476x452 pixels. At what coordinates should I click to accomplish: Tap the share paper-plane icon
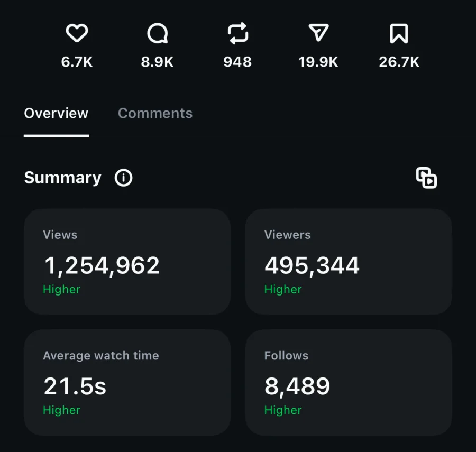click(x=318, y=32)
